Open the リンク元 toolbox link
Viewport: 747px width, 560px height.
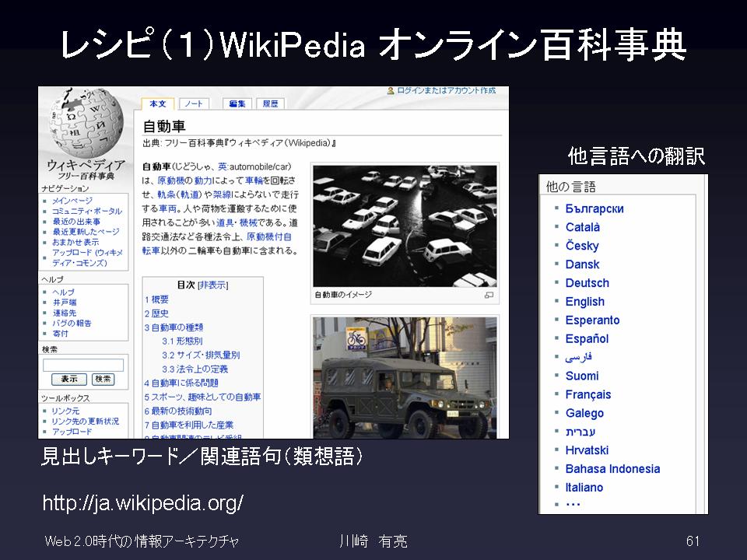(x=65, y=411)
